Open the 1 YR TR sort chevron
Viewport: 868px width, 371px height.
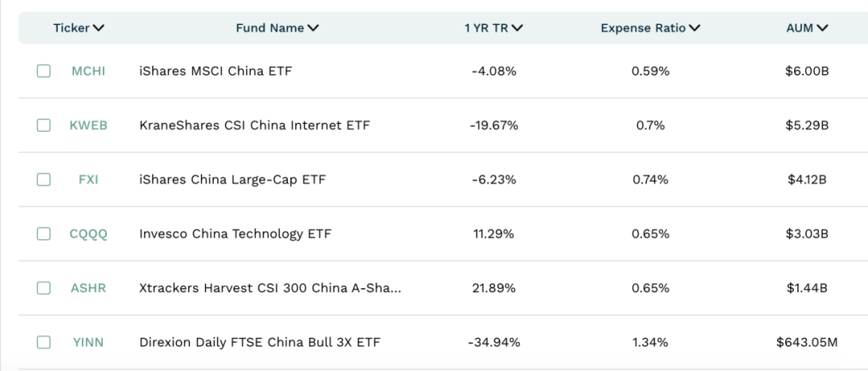(x=517, y=29)
